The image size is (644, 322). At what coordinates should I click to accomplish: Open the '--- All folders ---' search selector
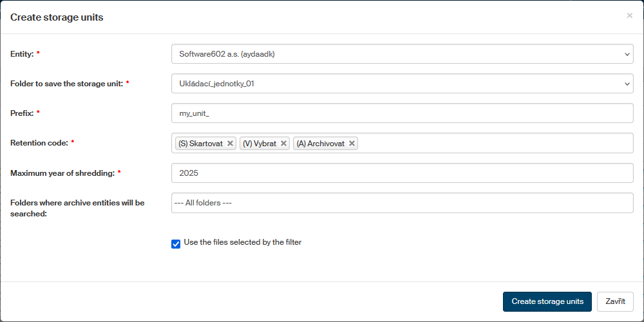tap(402, 203)
